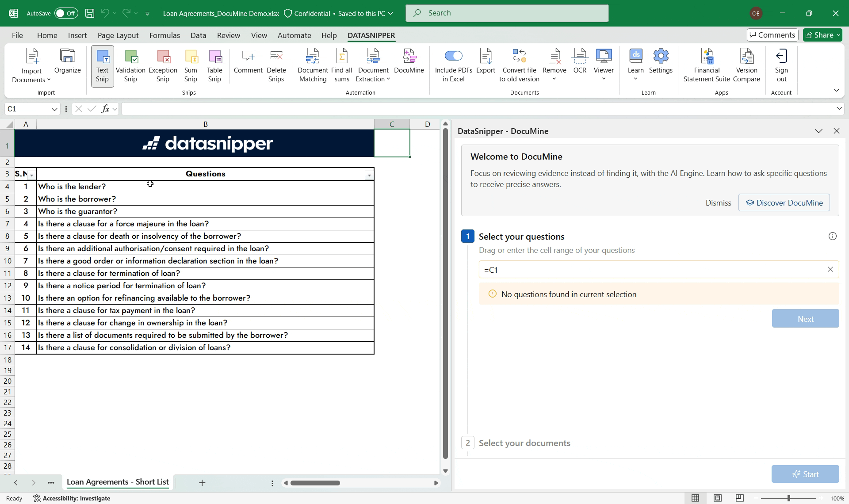Open the DocuMine automation tool

[x=409, y=62]
